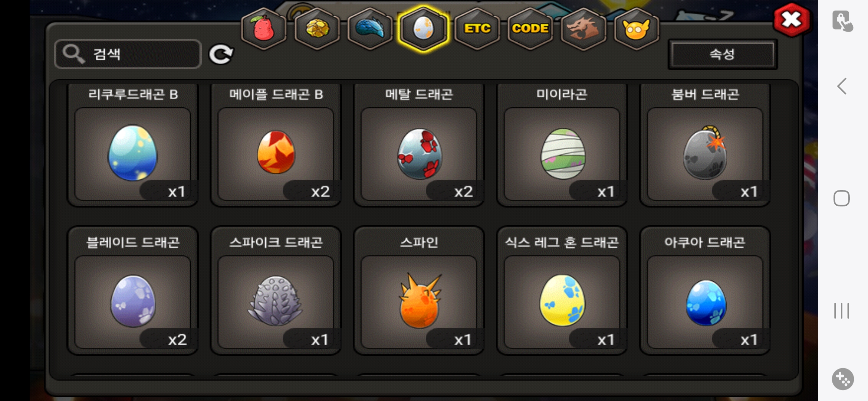Close the inventory with red X

coord(792,20)
